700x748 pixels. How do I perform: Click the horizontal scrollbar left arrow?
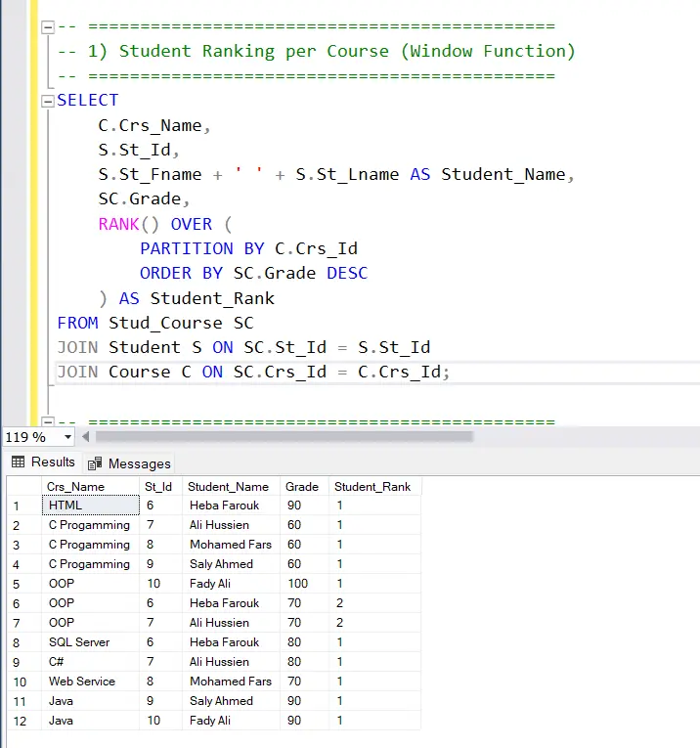pyautogui.click(x=85, y=436)
